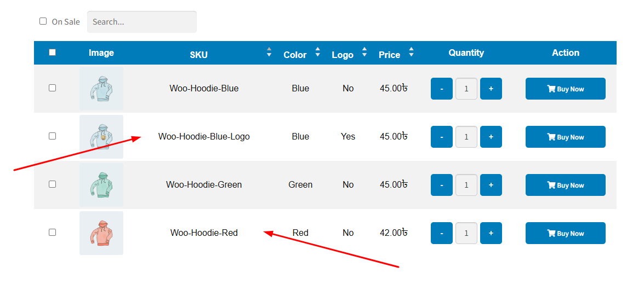This screenshot has height=284, width=644.
Task: Decrease quantity for Woo-Hoodie-Blue-Logo
Action: point(442,137)
